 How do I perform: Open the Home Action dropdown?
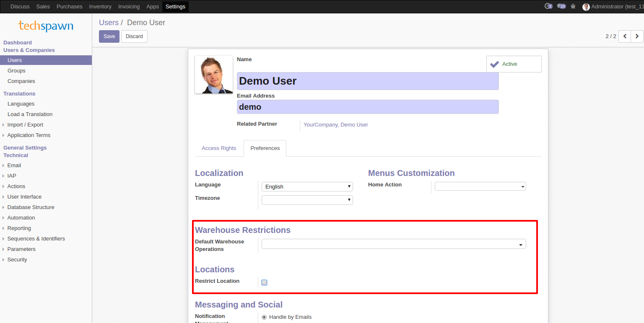click(480, 187)
